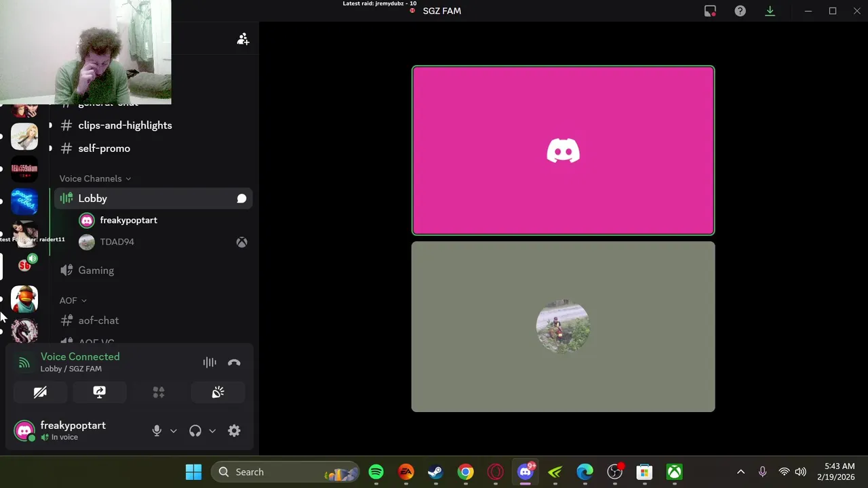Open Opera GX from taskbar
This screenshot has height=488, width=868.
tap(495, 472)
